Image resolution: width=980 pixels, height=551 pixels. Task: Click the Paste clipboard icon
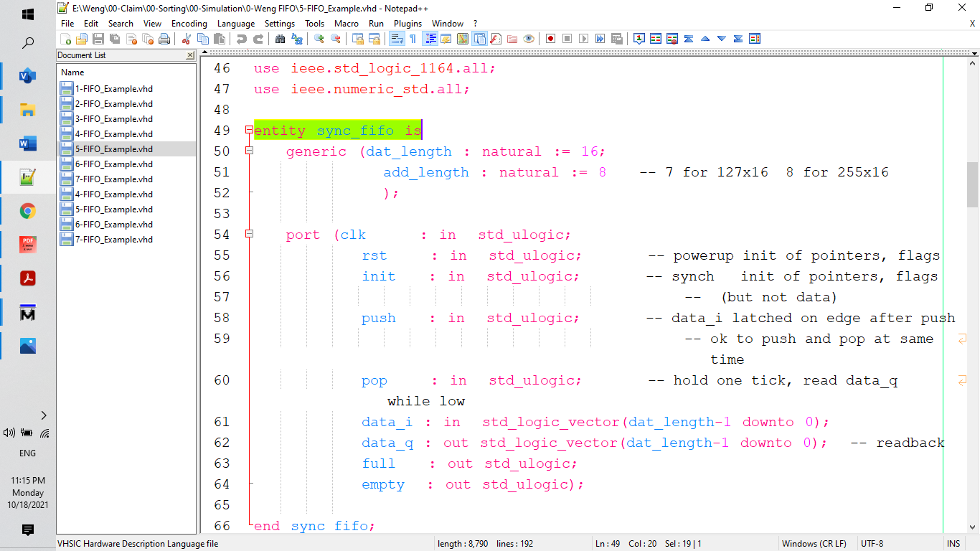[220, 39]
